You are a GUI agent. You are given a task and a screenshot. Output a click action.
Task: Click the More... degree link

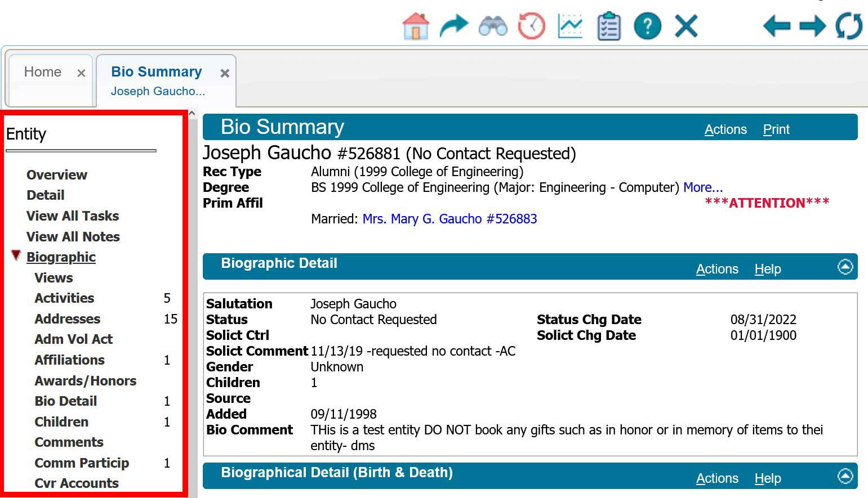click(702, 187)
